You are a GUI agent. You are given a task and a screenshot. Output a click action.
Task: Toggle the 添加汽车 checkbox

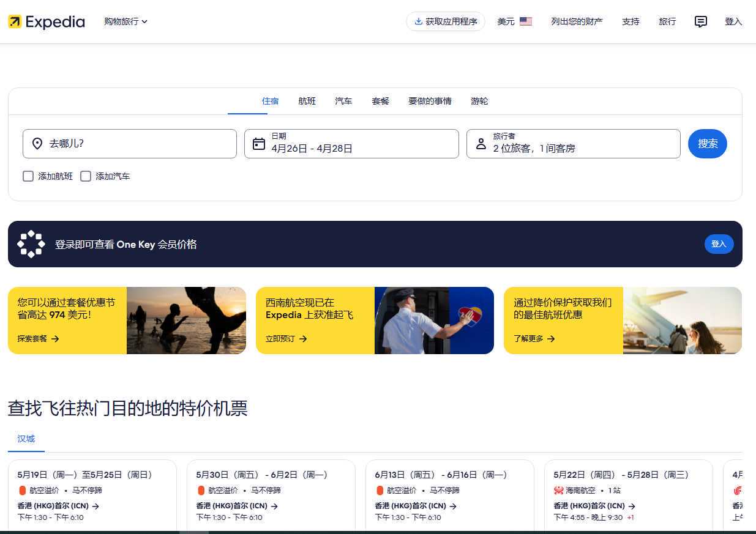[86, 176]
